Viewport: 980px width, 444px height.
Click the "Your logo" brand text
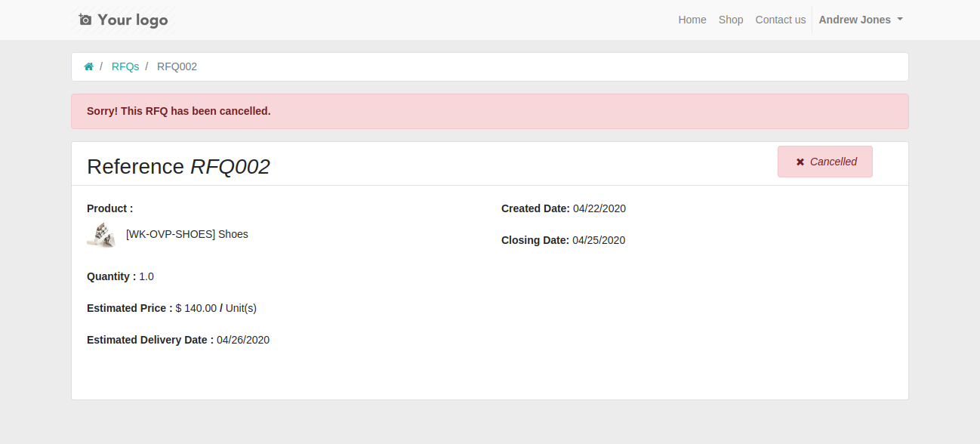pos(132,20)
